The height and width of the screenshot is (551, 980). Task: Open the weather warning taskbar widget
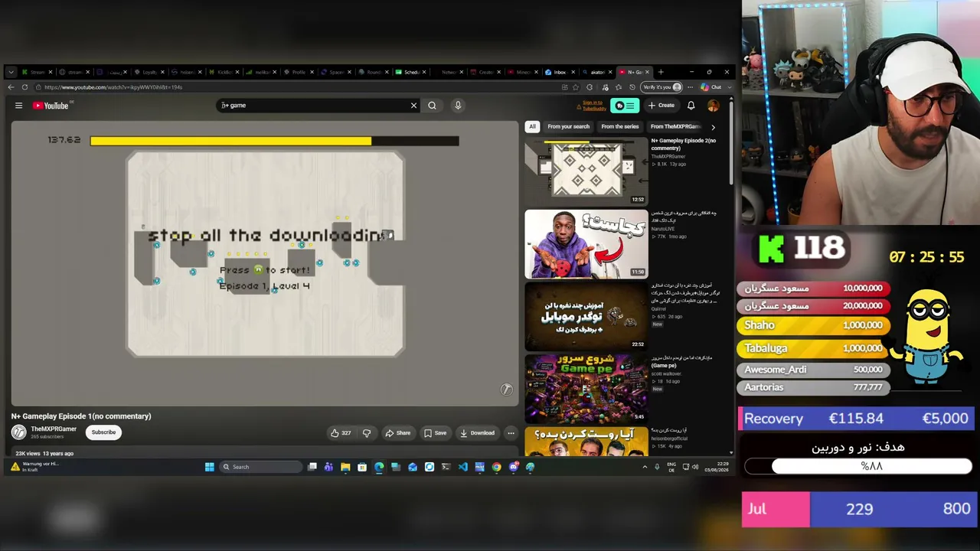tap(34, 467)
